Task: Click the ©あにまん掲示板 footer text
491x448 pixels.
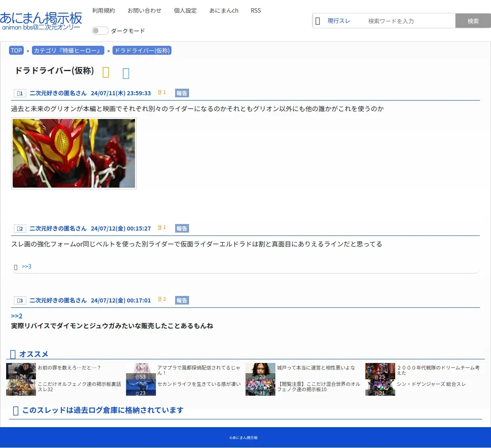Action: click(243, 438)
